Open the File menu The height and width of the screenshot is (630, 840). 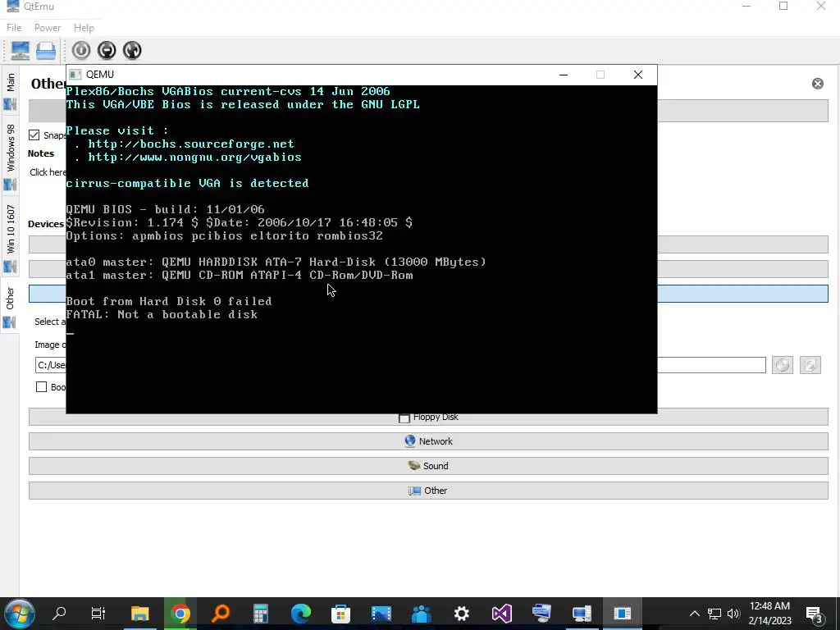click(14, 27)
